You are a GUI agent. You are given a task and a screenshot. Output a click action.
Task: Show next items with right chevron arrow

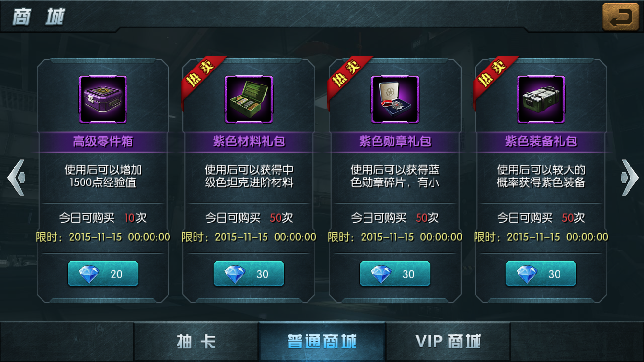(x=629, y=178)
